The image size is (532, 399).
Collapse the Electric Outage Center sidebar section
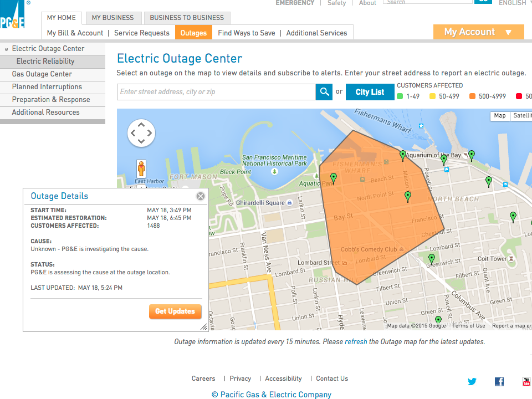[x=6, y=49]
